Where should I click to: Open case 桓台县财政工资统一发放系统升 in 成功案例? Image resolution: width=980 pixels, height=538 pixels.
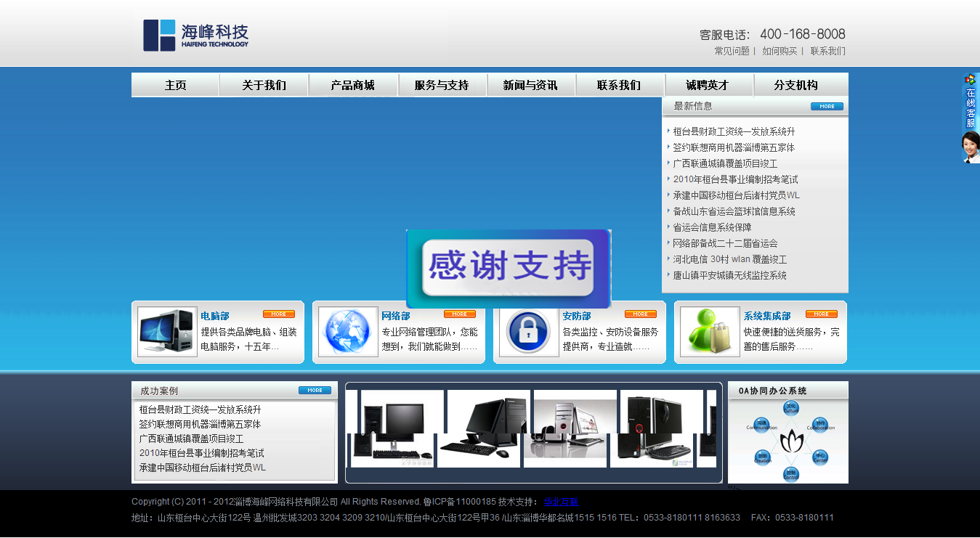click(201, 409)
